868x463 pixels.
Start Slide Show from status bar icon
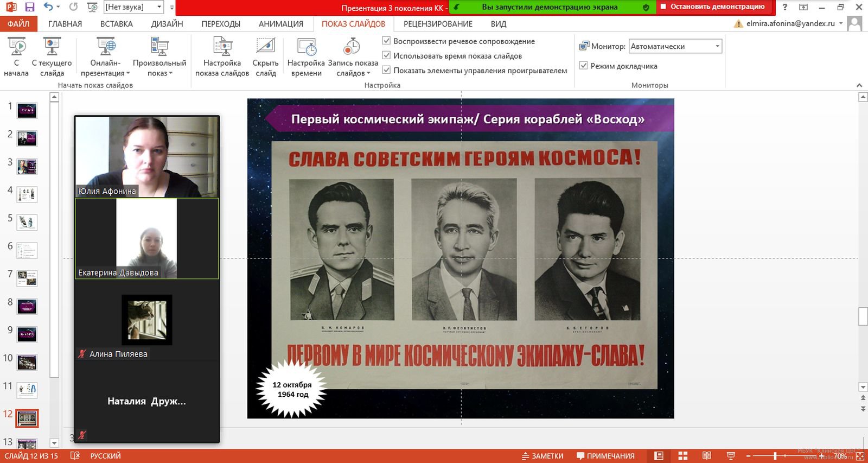(731, 456)
